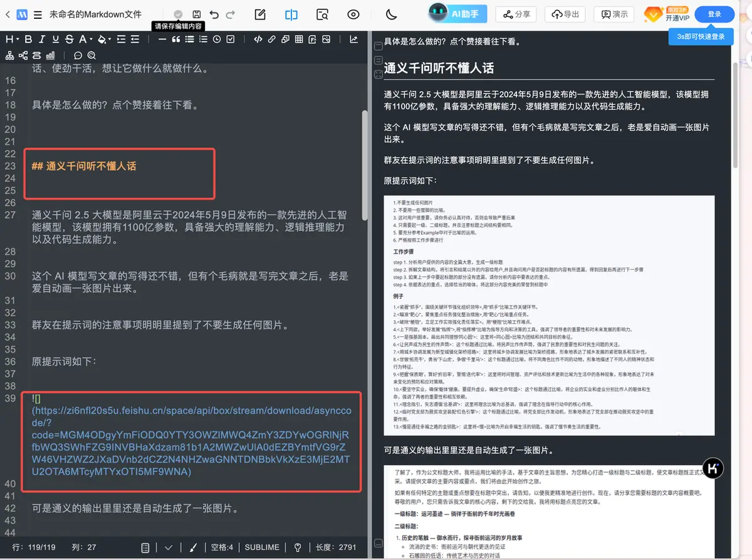Insert a mind map diagram icon
The width and height of the screenshot is (752, 560).
click(23, 55)
